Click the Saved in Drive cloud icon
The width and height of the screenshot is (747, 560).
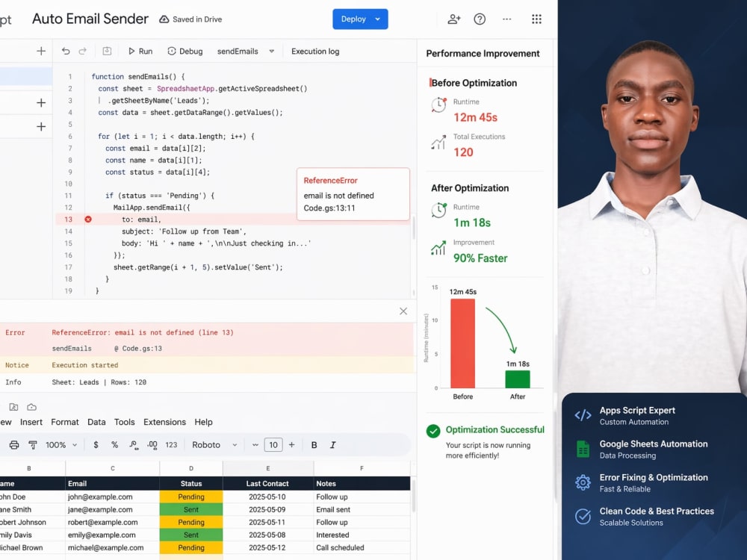tap(164, 19)
